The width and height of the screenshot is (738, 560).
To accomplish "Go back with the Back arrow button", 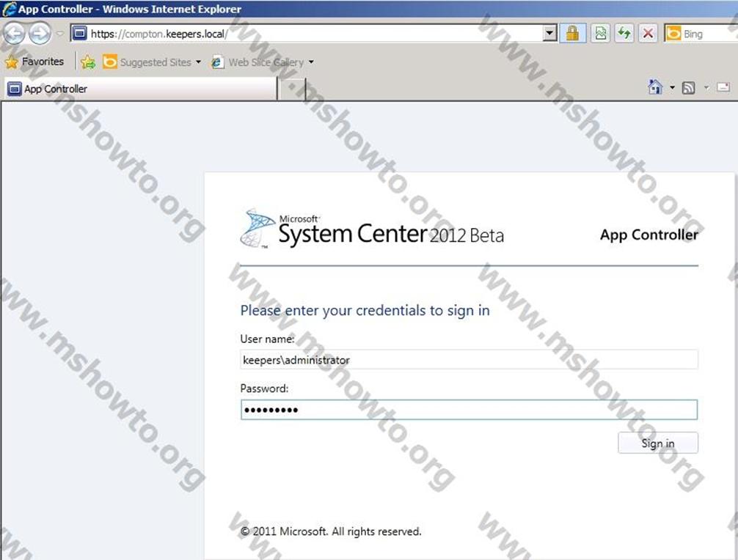I will click(x=14, y=34).
